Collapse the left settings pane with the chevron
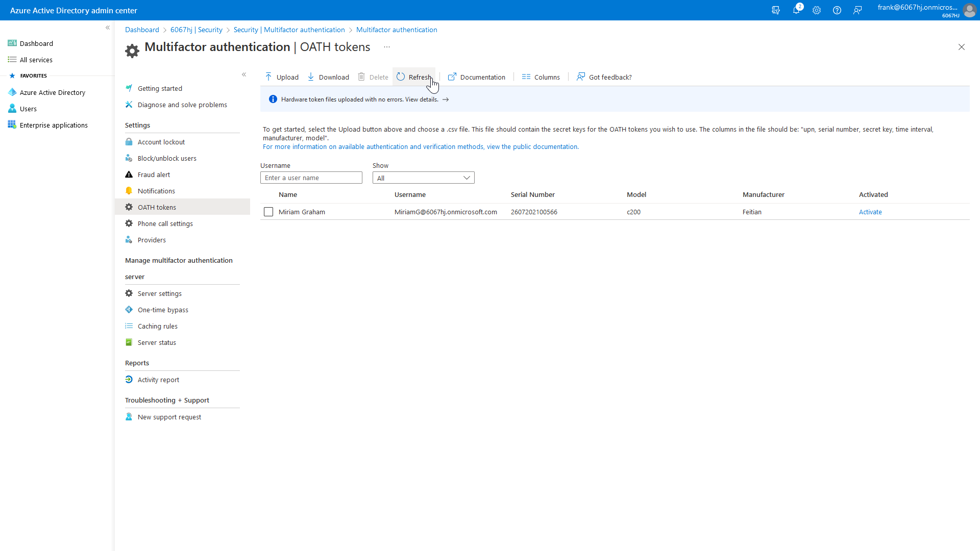980x551 pixels. click(x=244, y=74)
